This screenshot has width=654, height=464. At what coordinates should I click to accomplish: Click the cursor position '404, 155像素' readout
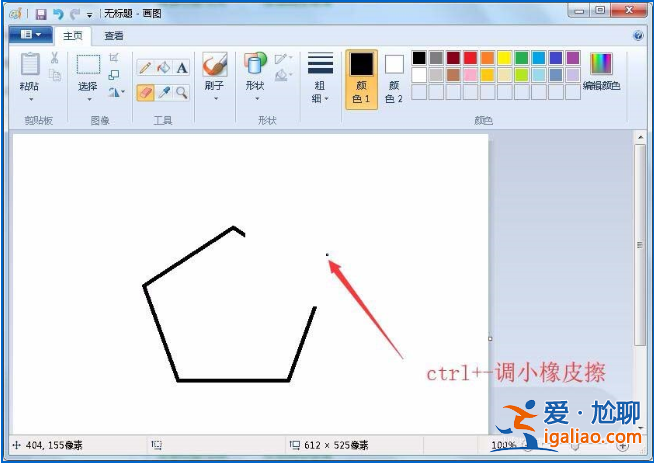pos(54,445)
